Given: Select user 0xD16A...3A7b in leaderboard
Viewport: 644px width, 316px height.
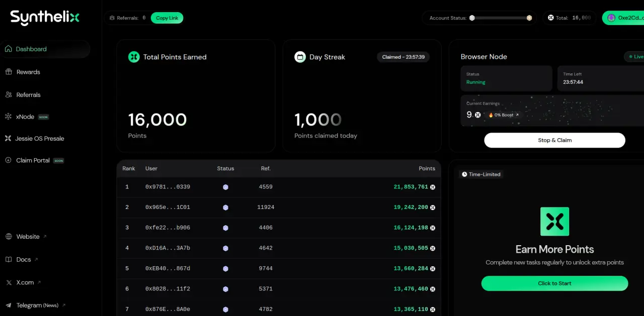Looking at the screenshot, I should point(168,248).
